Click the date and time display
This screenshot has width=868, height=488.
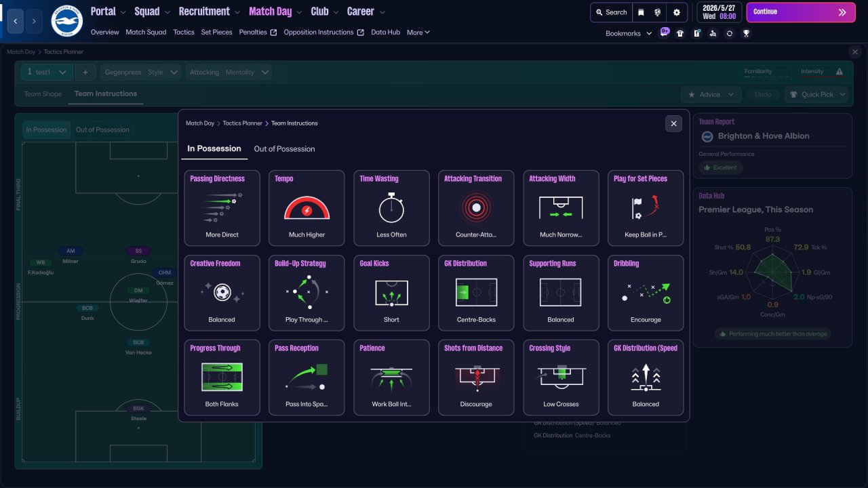(718, 12)
